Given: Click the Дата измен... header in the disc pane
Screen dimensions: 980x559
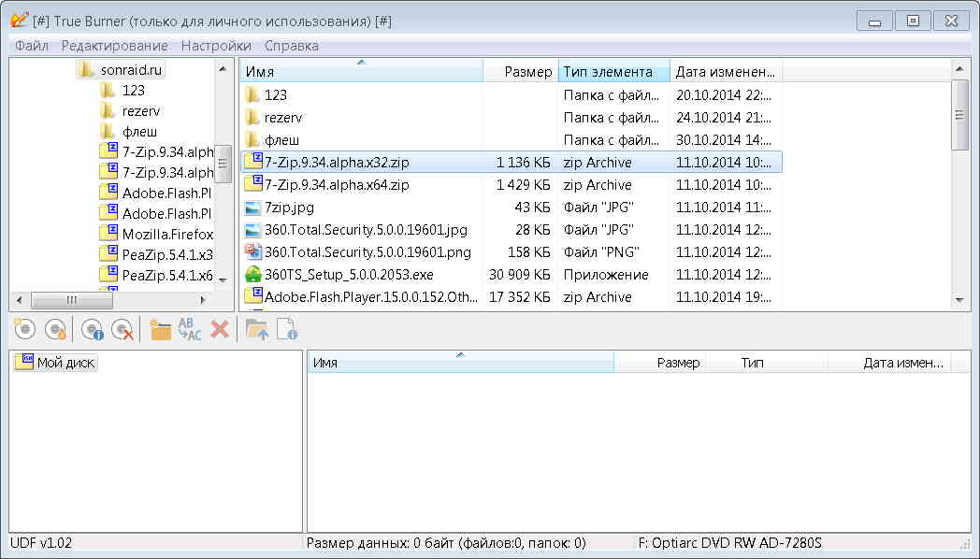Looking at the screenshot, I should (889, 363).
